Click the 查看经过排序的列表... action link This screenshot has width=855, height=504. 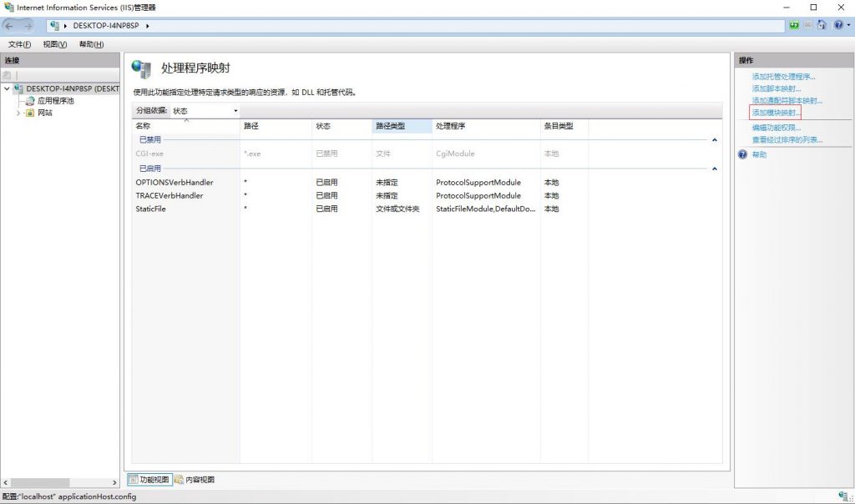787,140
